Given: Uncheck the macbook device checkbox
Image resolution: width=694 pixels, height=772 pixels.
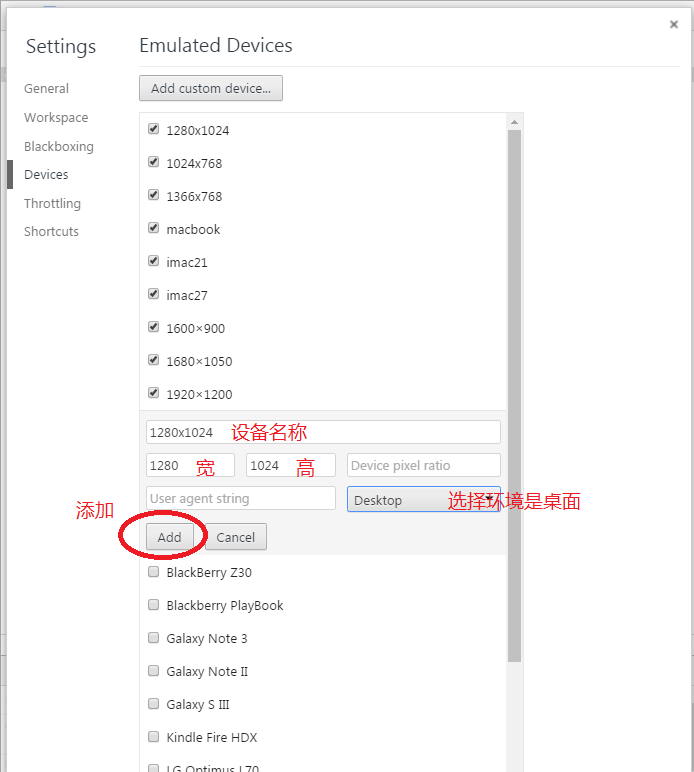Looking at the screenshot, I should point(154,228).
